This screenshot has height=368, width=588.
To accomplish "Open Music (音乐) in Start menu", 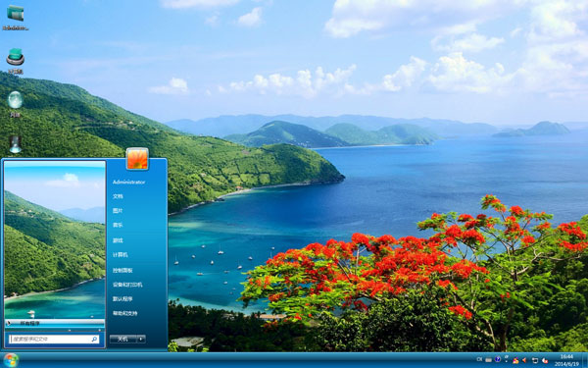I will coord(118,226).
